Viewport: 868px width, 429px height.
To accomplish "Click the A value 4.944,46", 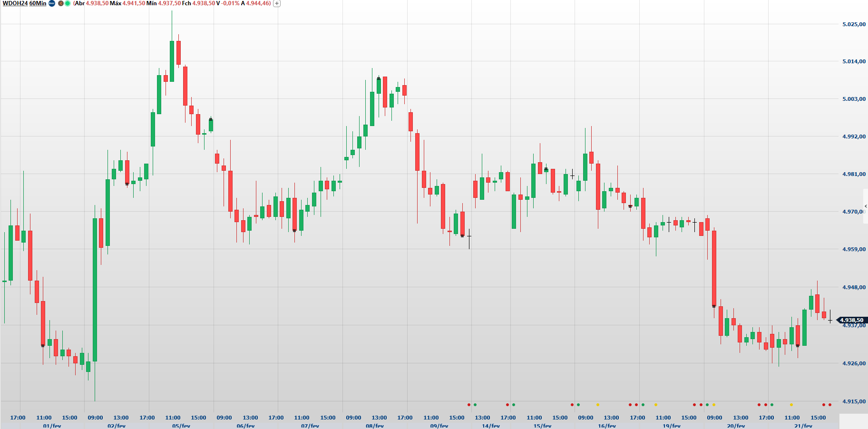I will point(257,3).
